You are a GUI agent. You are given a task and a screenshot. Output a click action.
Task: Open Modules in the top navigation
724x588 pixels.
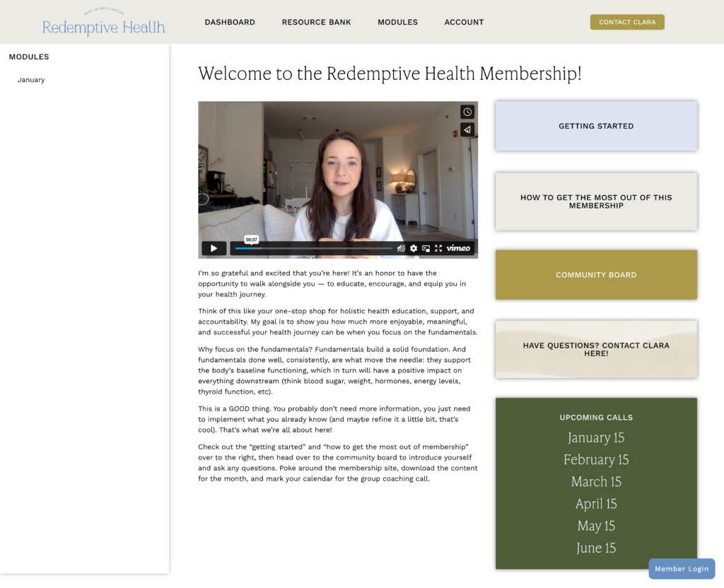(397, 22)
